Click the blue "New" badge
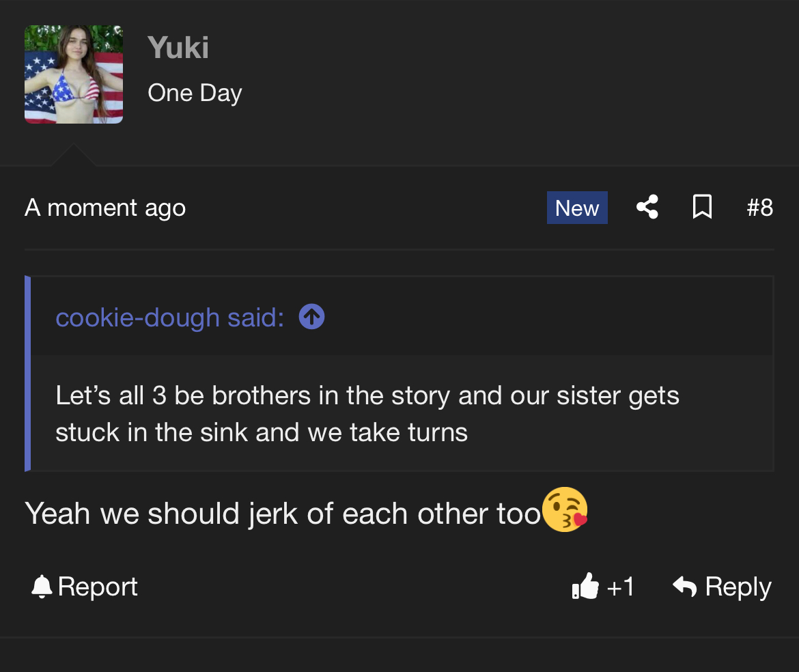 tap(577, 208)
